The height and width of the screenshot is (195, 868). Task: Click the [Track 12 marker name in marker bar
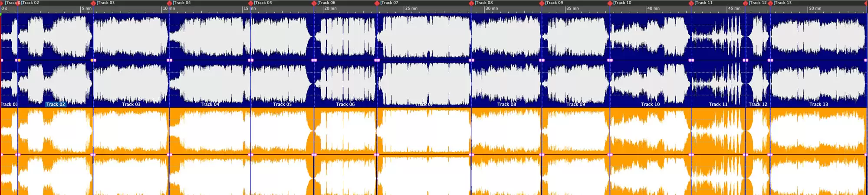click(x=758, y=3)
